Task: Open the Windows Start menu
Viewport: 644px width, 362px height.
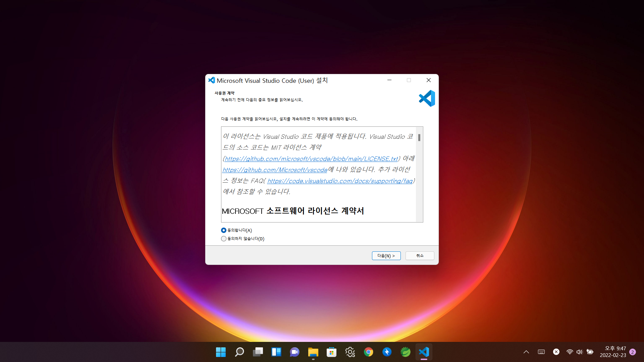Action: point(221,352)
